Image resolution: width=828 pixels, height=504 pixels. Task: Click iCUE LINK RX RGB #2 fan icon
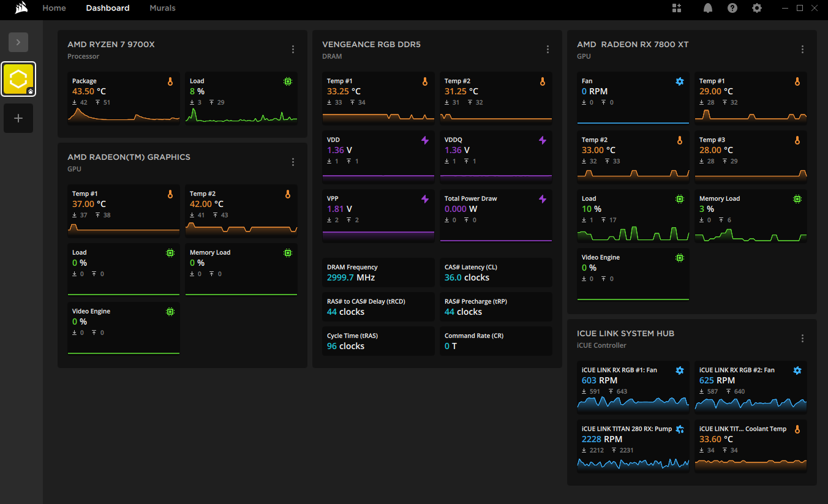coord(797,370)
